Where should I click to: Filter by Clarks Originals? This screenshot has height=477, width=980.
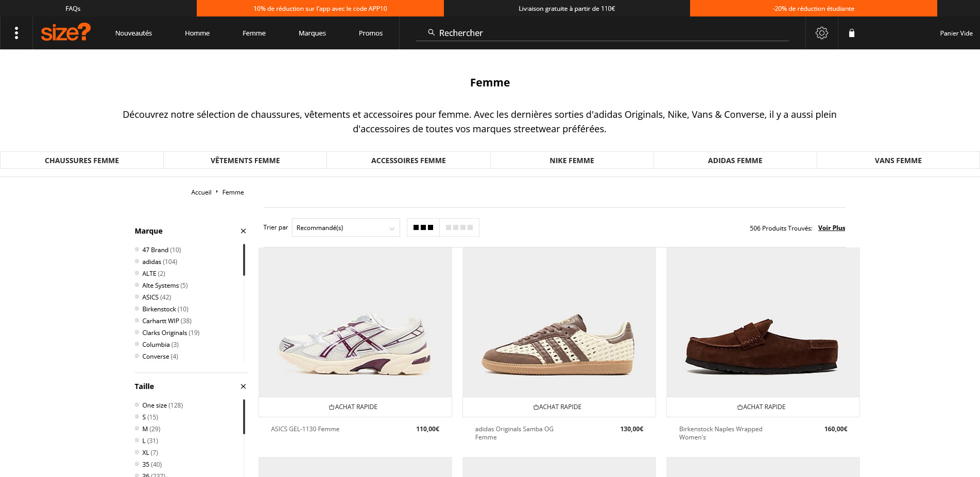pyautogui.click(x=167, y=332)
